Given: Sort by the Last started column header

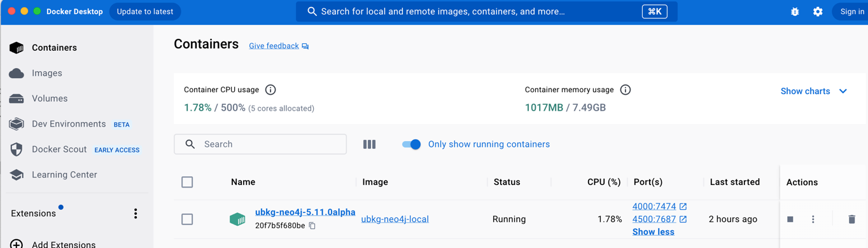Looking at the screenshot, I should tap(735, 183).
